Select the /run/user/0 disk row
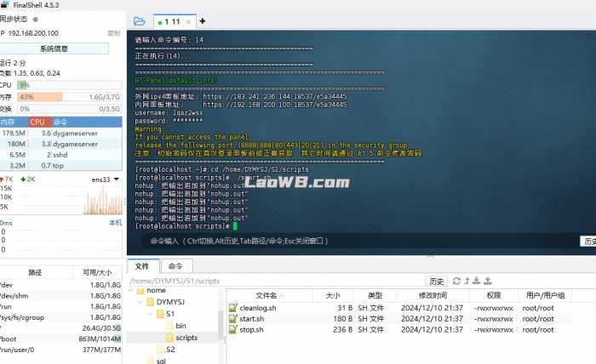Screen dimensions: 596x364 point(60,350)
